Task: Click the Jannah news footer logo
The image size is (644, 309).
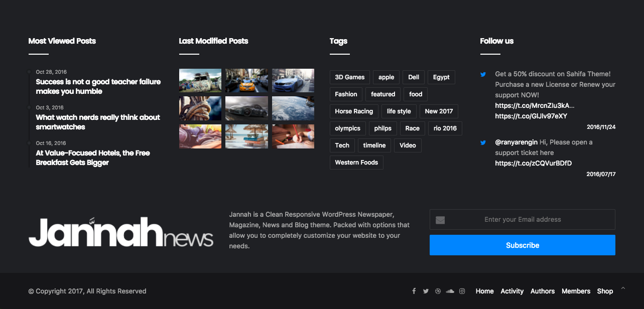Action: point(121,232)
